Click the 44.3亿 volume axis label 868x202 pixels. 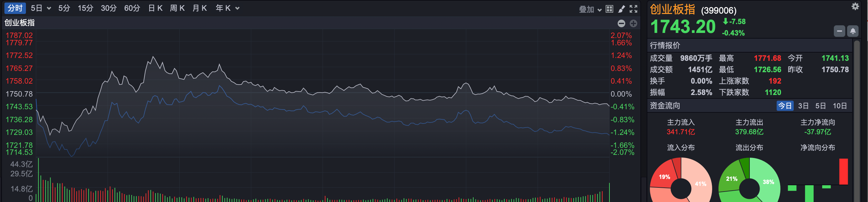coord(21,164)
